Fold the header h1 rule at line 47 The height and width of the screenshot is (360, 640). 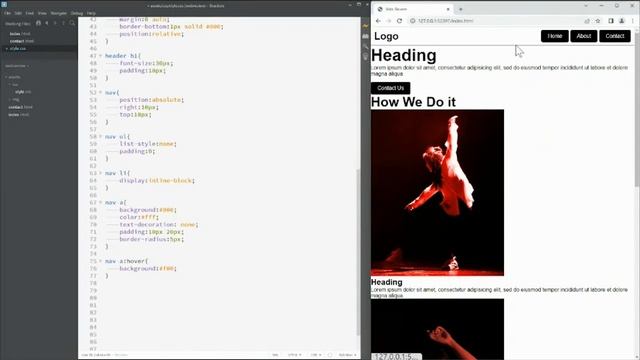coord(100,56)
